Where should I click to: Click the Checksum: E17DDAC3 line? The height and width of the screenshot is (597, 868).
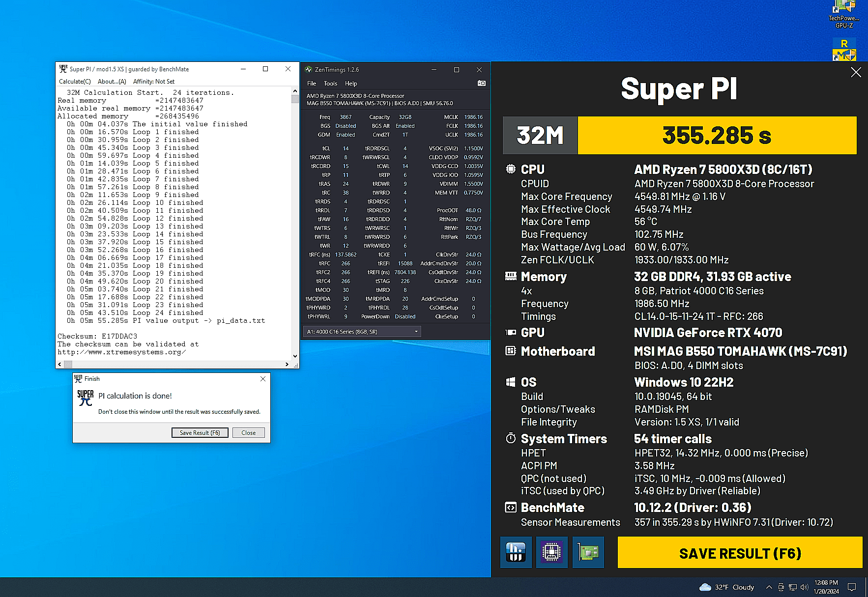(x=97, y=337)
